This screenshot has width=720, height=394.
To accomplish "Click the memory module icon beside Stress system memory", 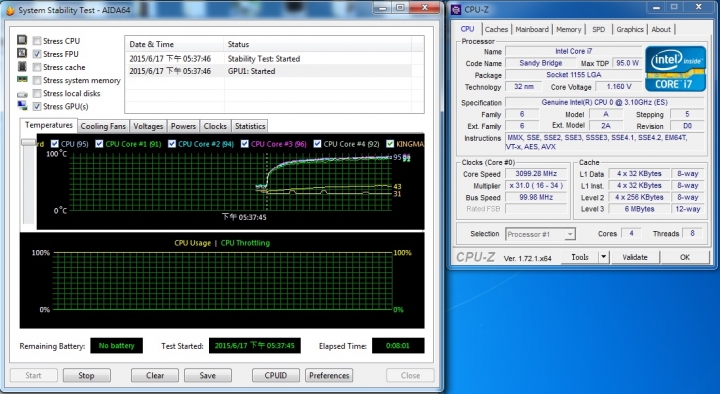I will coord(22,79).
